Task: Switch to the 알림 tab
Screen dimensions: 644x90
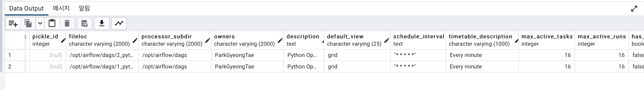Action: tap(84, 8)
